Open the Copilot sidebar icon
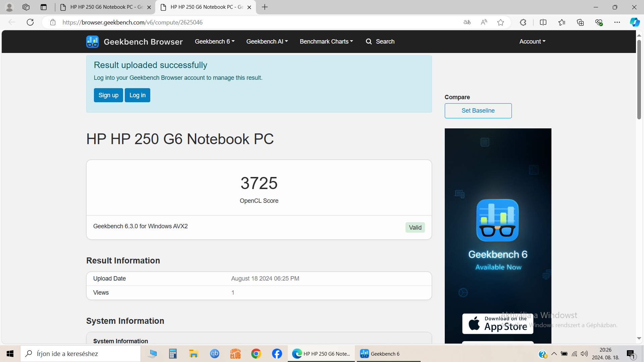Image resolution: width=644 pixels, height=362 pixels. pyautogui.click(x=635, y=22)
